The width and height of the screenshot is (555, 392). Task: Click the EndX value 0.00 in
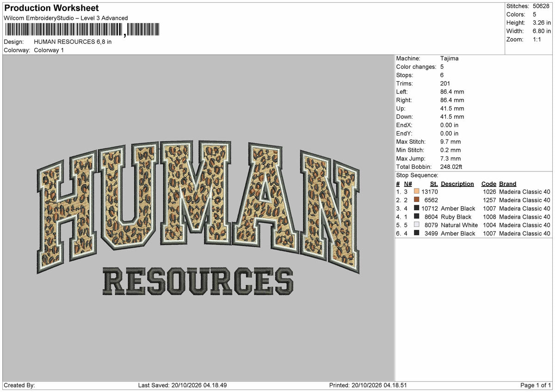point(450,125)
